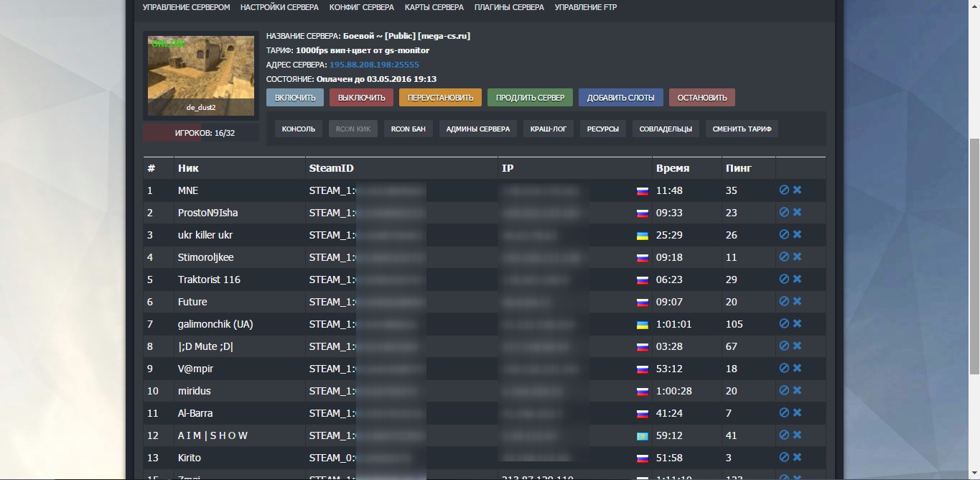This screenshot has height=480, width=980.
Task: Open the ПЛАГИНЫ СЕРВЕРА tab
Action: pos(509,7)
